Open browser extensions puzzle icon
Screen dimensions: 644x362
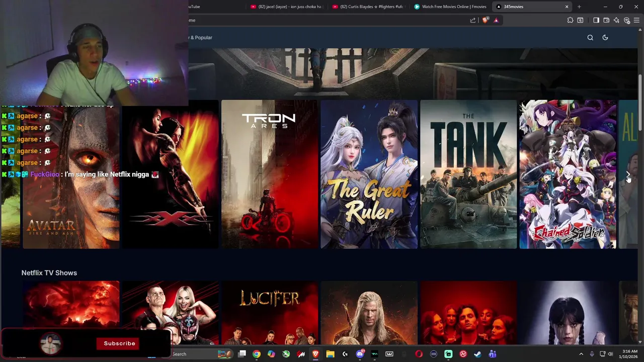tap(570, 20)
